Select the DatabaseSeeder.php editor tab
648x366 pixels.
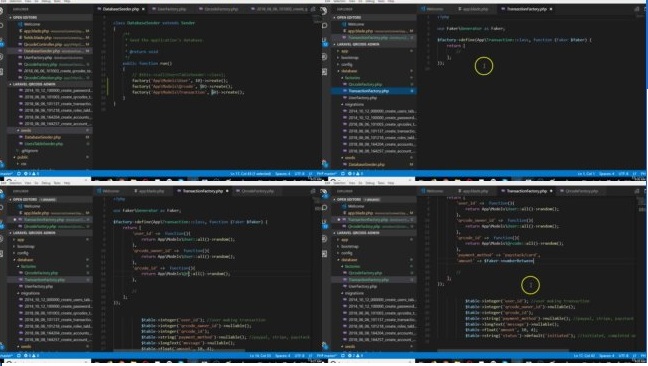pyautogui.click(x=121, y=9)
